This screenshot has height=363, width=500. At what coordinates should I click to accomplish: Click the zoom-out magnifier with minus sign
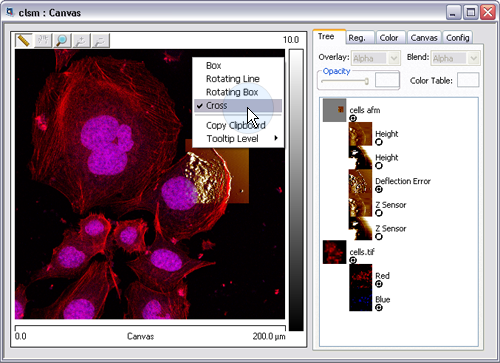tap(101, 41)
